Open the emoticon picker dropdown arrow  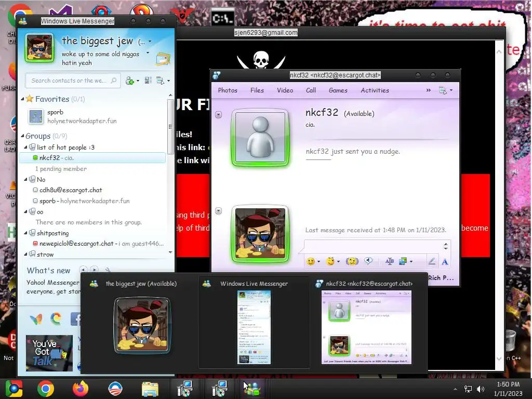coord(318,262)
